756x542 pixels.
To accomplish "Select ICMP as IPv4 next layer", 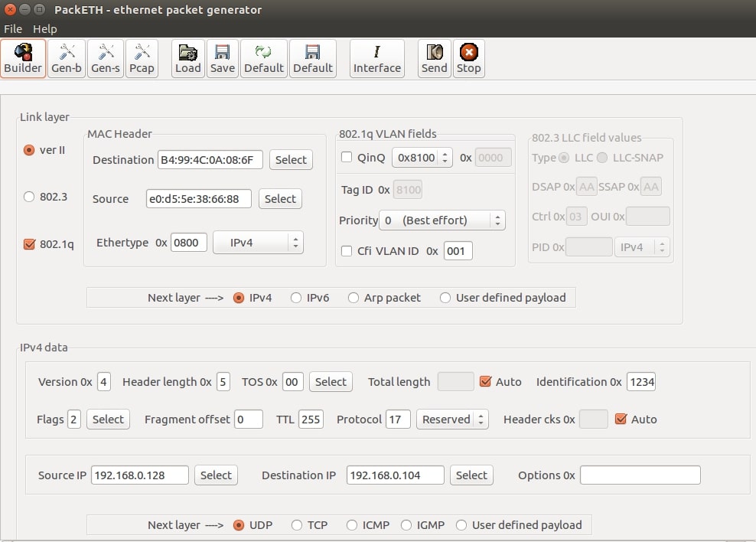I will click(352, 525).
